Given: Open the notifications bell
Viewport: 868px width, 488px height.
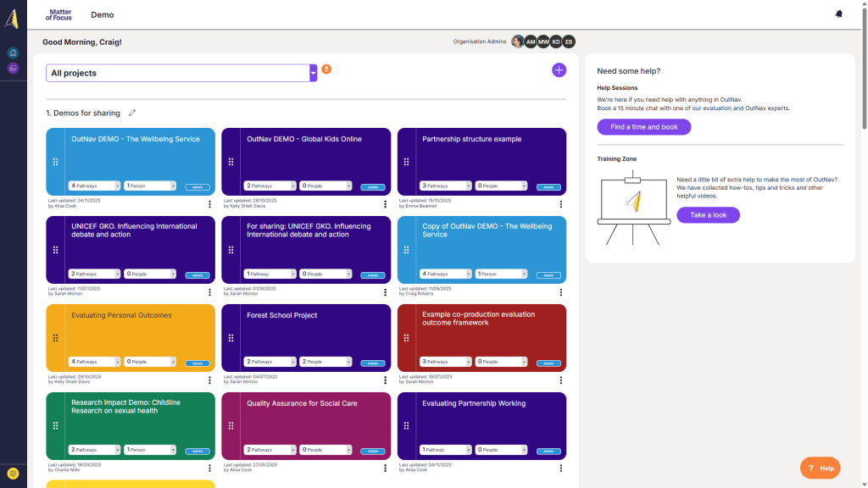Looking at the screenshot, I should (x=839, y=14).
